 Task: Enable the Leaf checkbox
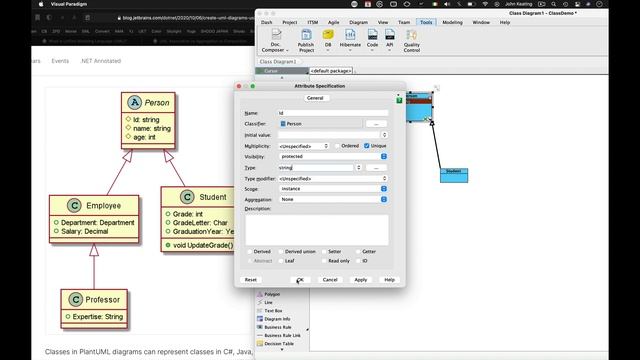(281, 261)
